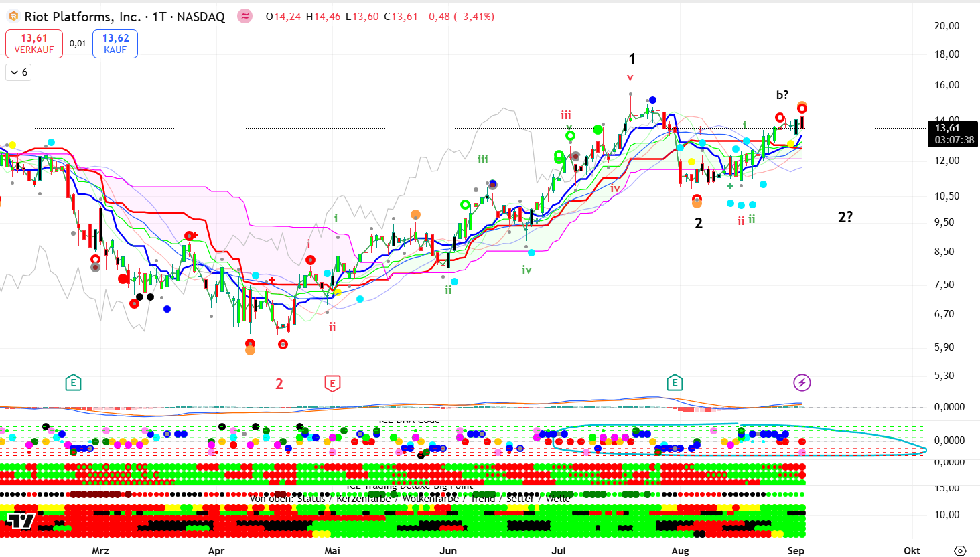Click the TradingView logo in bottom corner
Image resolution: width=980 pixels, height=557 pixels.
pyautogui.click(x=21, y=521)
